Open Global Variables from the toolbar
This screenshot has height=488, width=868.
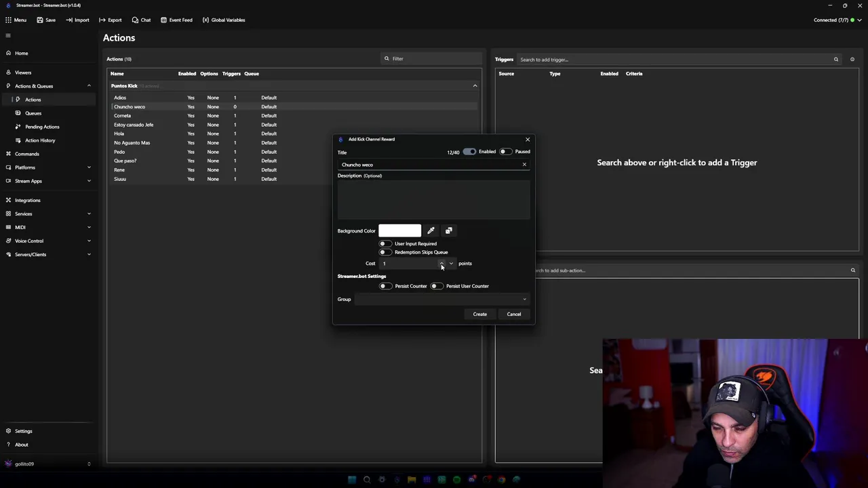[x=224, y=20]
